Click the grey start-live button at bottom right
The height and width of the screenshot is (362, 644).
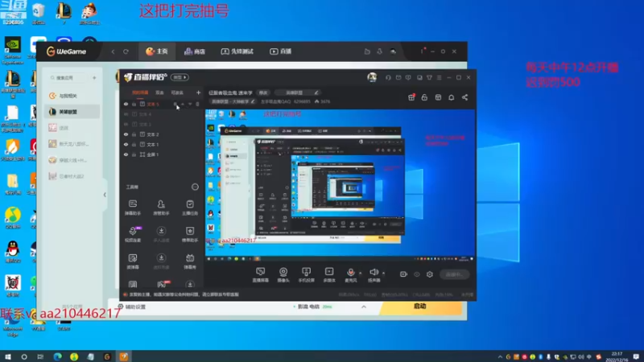(x=454, y=274)
